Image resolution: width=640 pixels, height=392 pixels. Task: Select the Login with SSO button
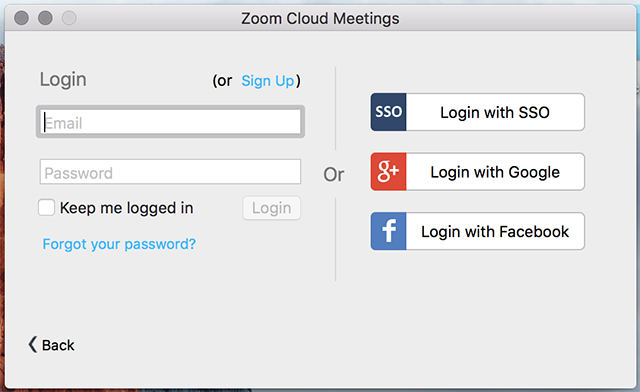(478, 112)
